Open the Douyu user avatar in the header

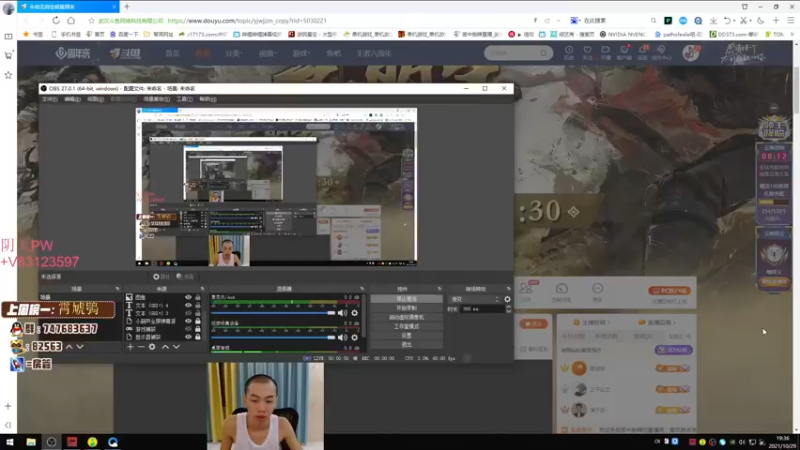click(691, 53)
